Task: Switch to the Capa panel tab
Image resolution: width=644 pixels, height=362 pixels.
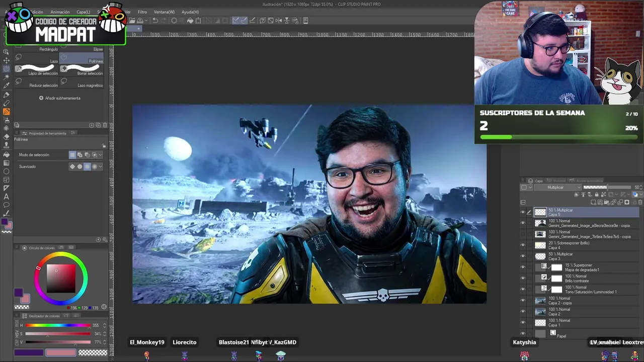Action: point(535,180)
